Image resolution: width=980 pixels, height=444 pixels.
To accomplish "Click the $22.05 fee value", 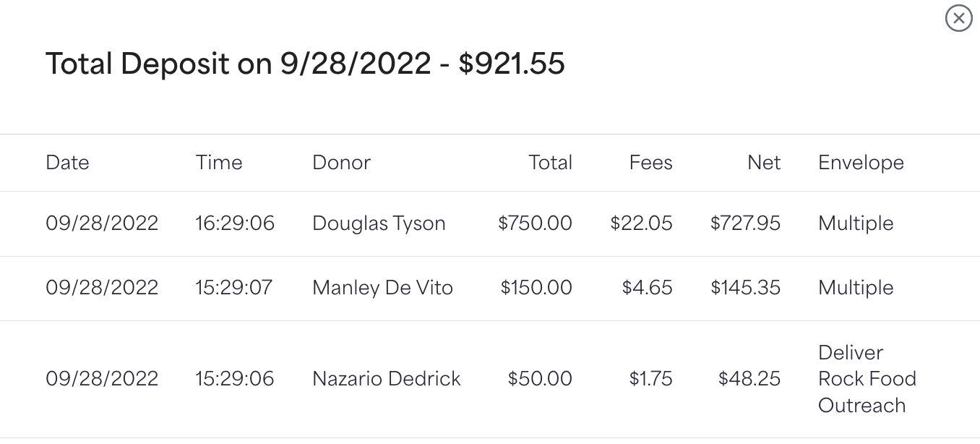I will click(x=641, y=223).
